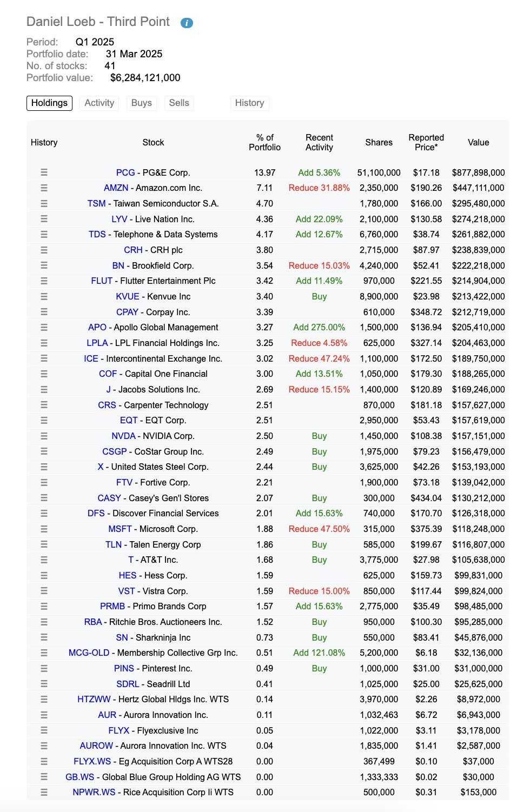Click the '13.97' portfolio percent cell
The image size is (517, 812).
tap(264, 172)
